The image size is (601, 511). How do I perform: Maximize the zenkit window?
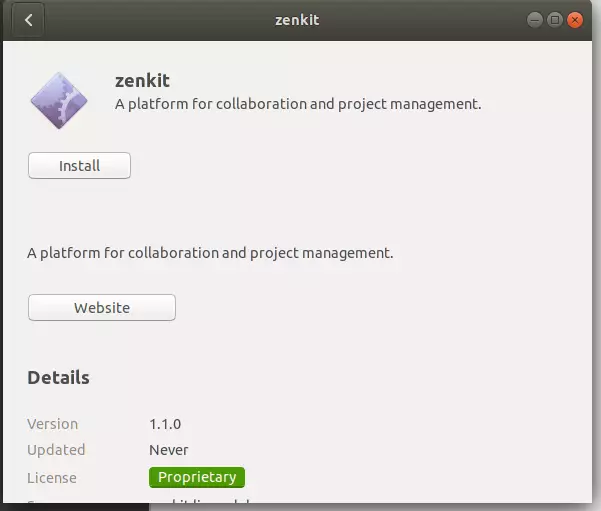(555, 20)
